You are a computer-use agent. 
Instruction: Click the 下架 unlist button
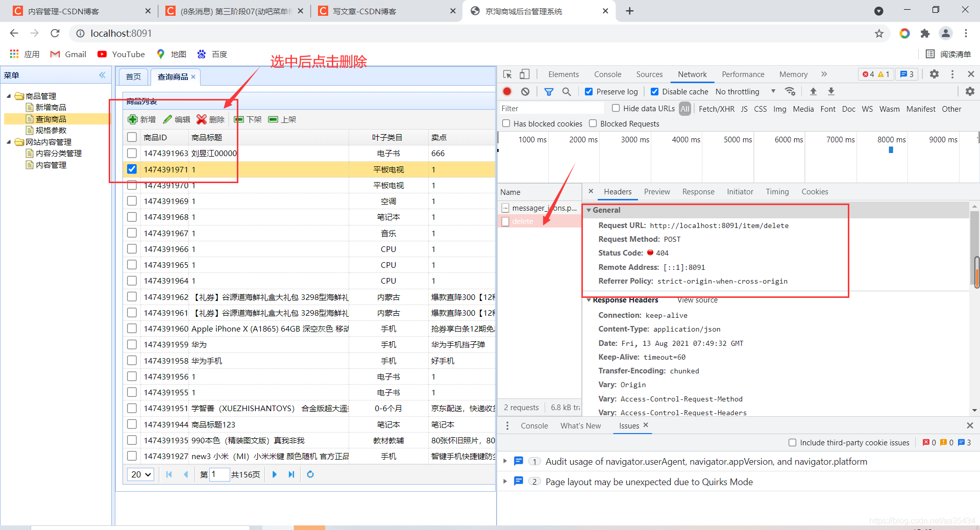click(248, 119)
